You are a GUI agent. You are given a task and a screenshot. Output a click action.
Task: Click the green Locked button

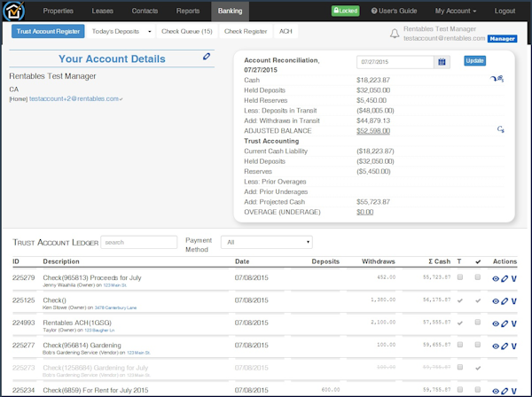(346, 11)
